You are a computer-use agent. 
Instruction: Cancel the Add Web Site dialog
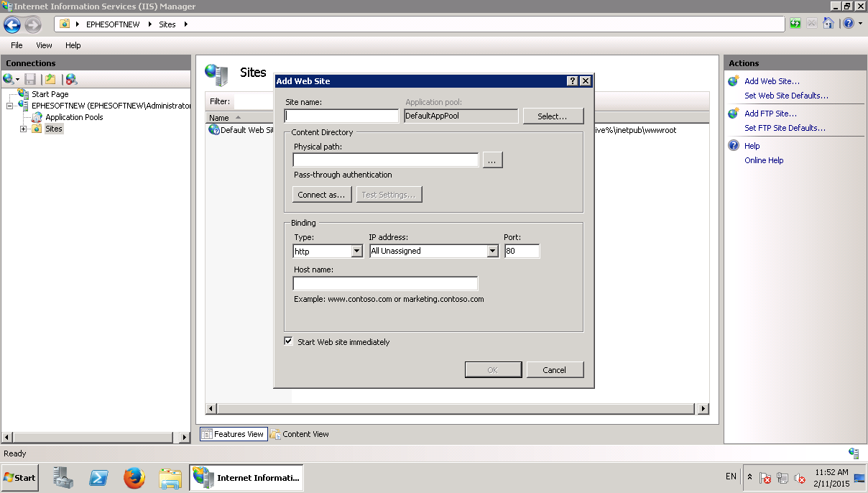point(555,370)
